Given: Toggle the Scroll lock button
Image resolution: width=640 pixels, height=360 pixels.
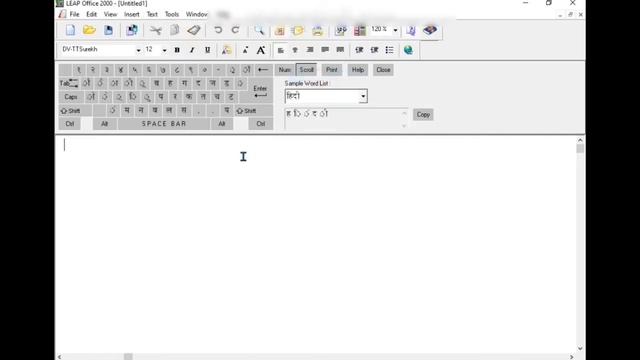Looking at the screenshot, I should 306,70.
